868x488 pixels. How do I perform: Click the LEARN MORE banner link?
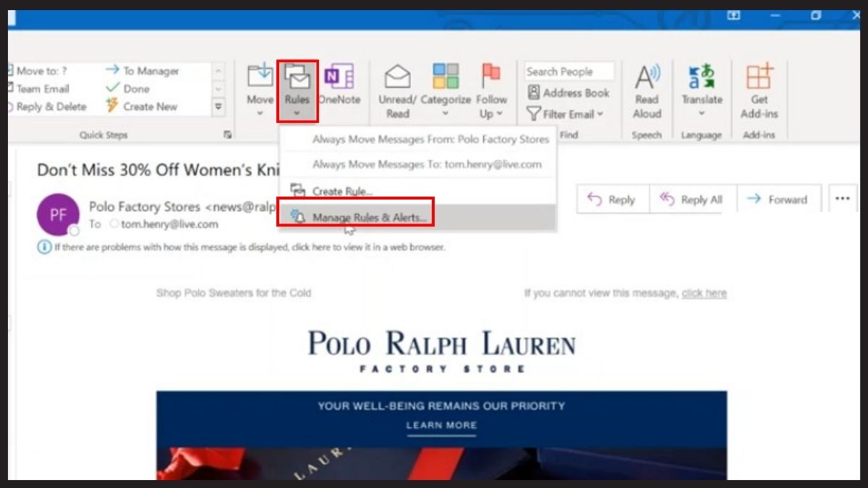coord(441,426)
